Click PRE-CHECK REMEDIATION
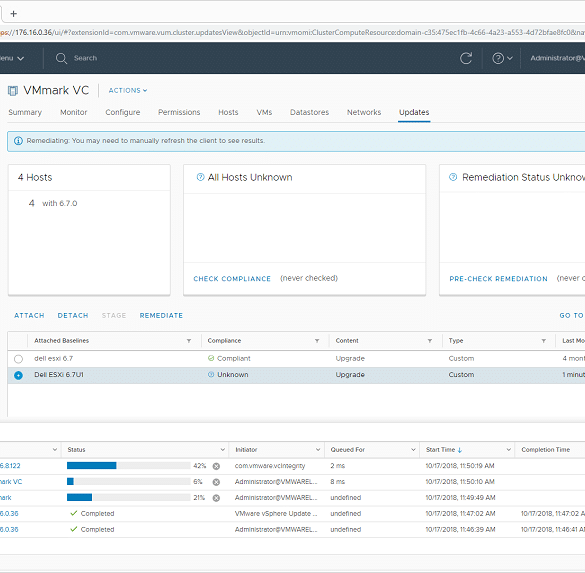This screenshot has height=573, width=585. point(498,279)
